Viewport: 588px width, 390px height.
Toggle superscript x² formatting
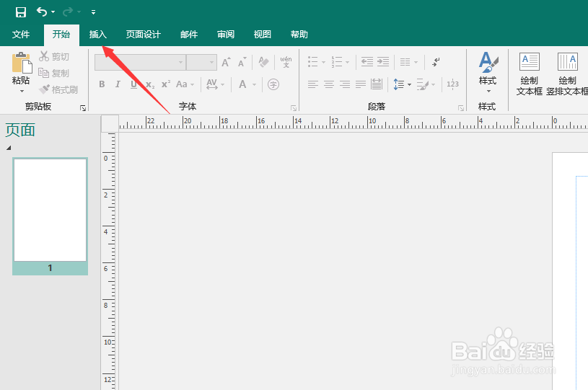point(166,84)
